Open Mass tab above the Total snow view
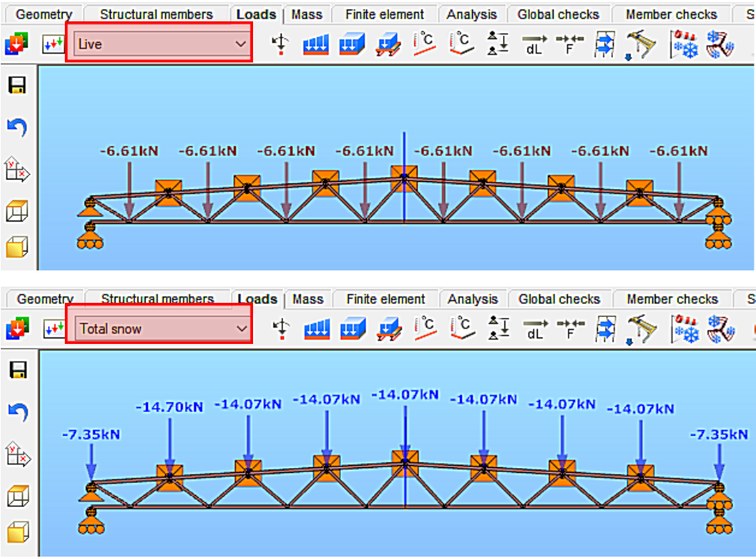Image resolution: width=756 pixels, height=559 pixels. tap(308, 299)
